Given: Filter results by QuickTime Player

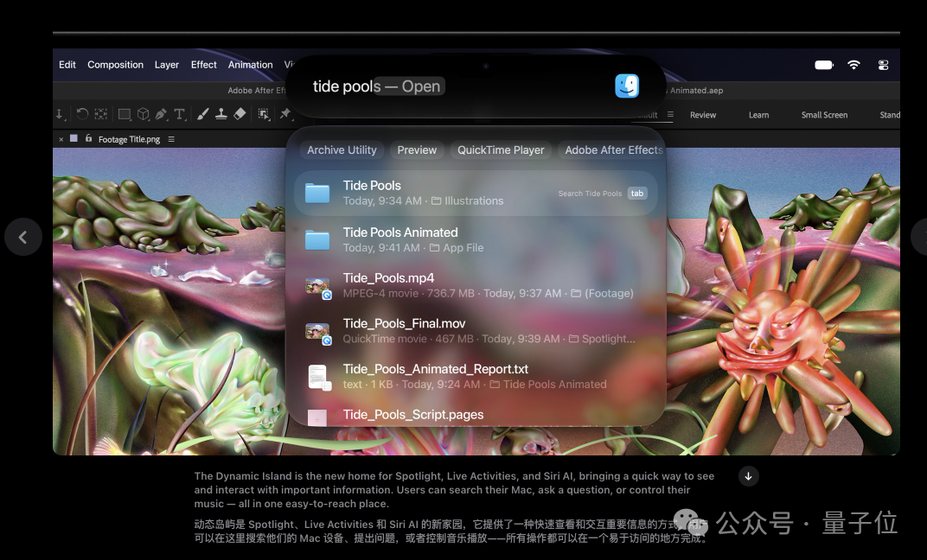Looking at the screenshot, I should (501, 150).
